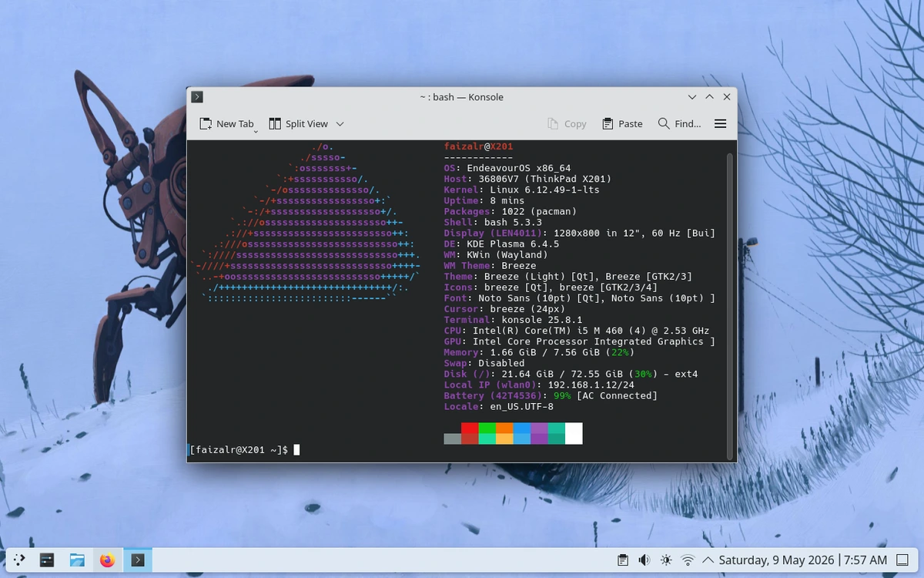Click the "konsole 25.8.1" terminal value
Screen dimensions: 924x578
pyautogui.click(x=542, y=319)
